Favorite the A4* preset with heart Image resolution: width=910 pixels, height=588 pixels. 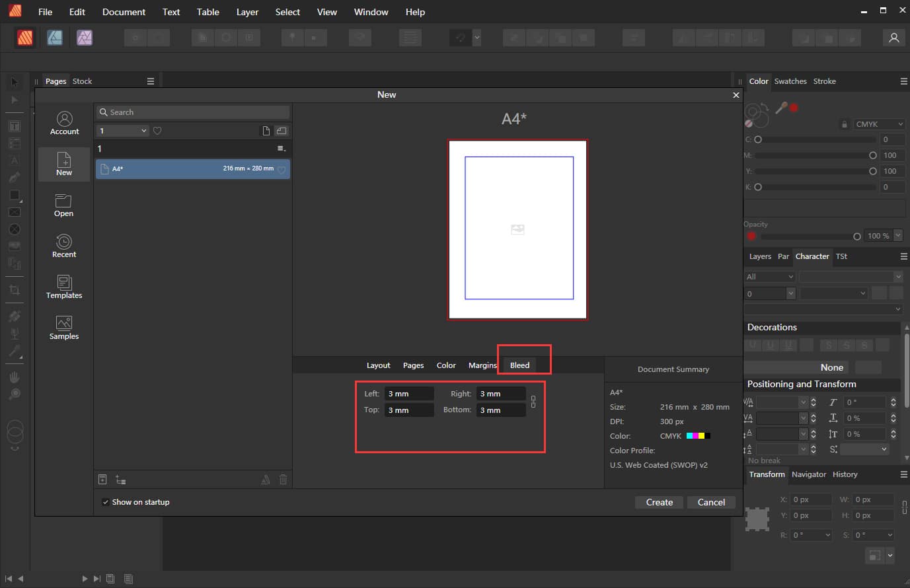282,170
